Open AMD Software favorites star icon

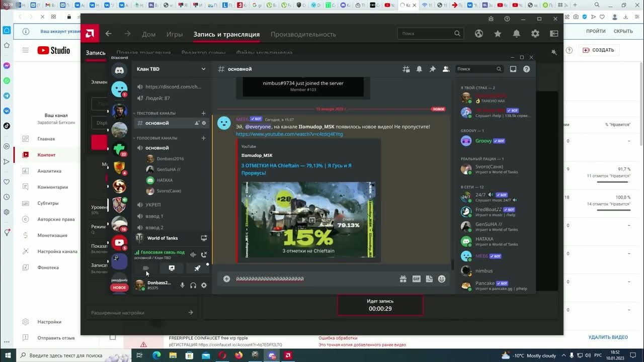[498, 34]
